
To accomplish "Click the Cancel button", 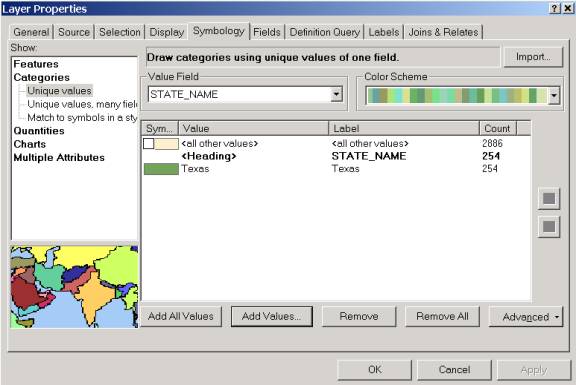I will coord(454,370).
